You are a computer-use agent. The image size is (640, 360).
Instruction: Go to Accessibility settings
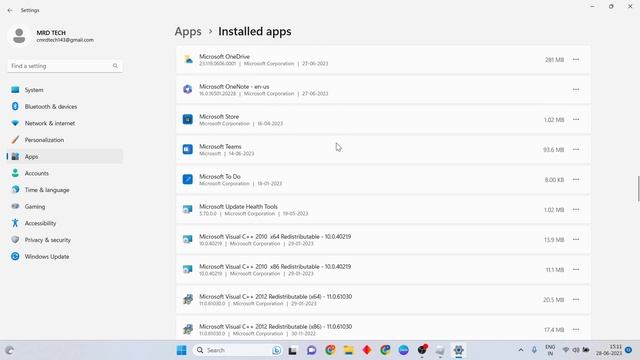(x=65, y=223)
